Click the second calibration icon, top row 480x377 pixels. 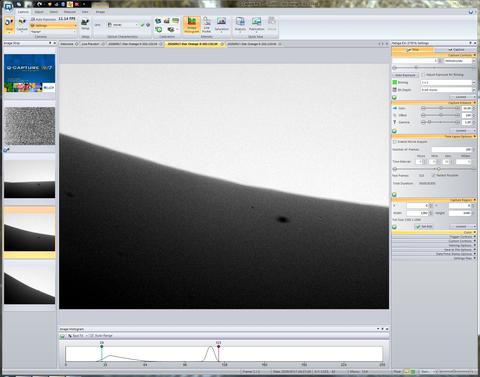click(x=167, y=21)
